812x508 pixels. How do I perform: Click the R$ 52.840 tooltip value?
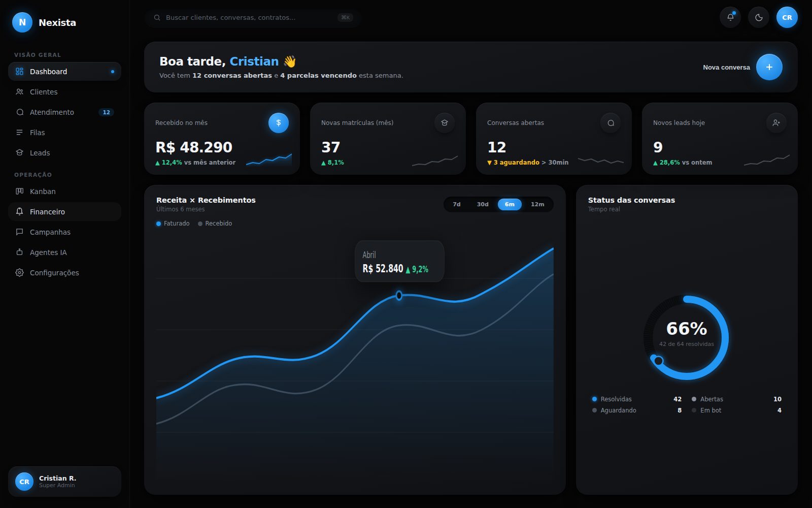click(383, 269)
